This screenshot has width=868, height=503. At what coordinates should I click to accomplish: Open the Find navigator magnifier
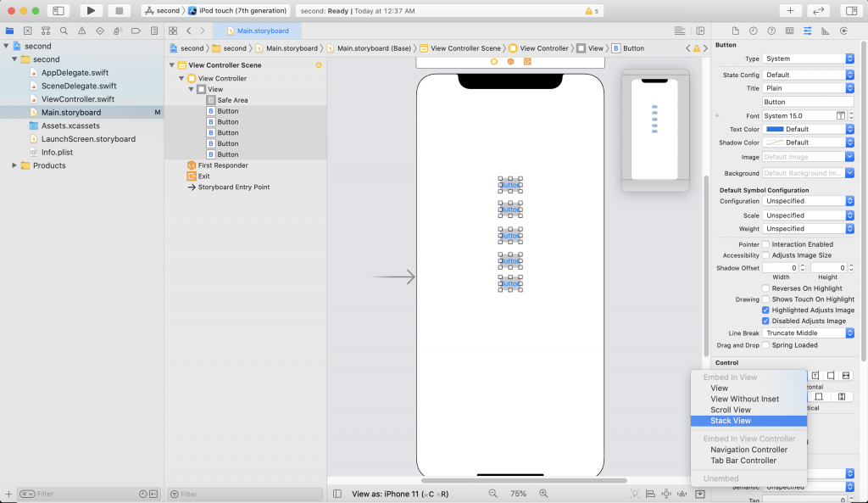point(64,31)
